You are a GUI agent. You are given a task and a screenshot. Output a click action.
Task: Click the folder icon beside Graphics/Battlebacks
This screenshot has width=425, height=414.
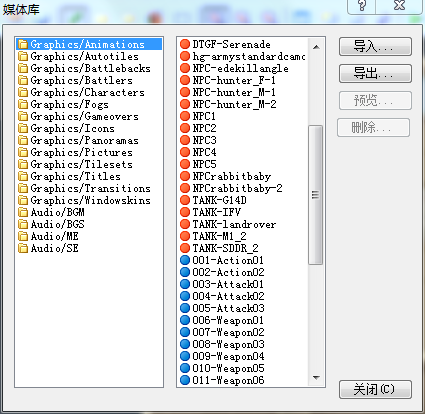pyautogui.click(x=23, y=68)
